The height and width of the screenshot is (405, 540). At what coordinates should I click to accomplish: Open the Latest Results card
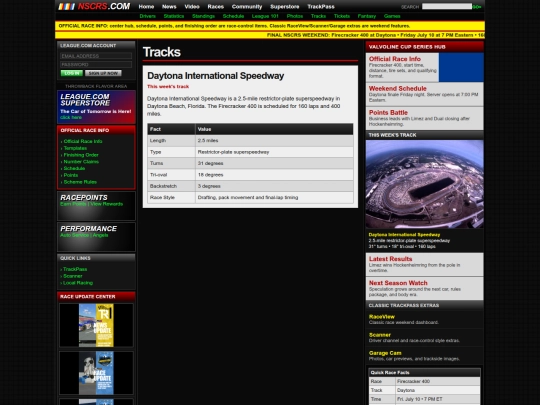[x=424, y=264]
